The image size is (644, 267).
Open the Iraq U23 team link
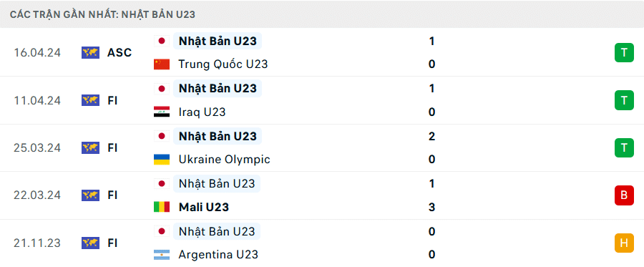tap(202, 112)
